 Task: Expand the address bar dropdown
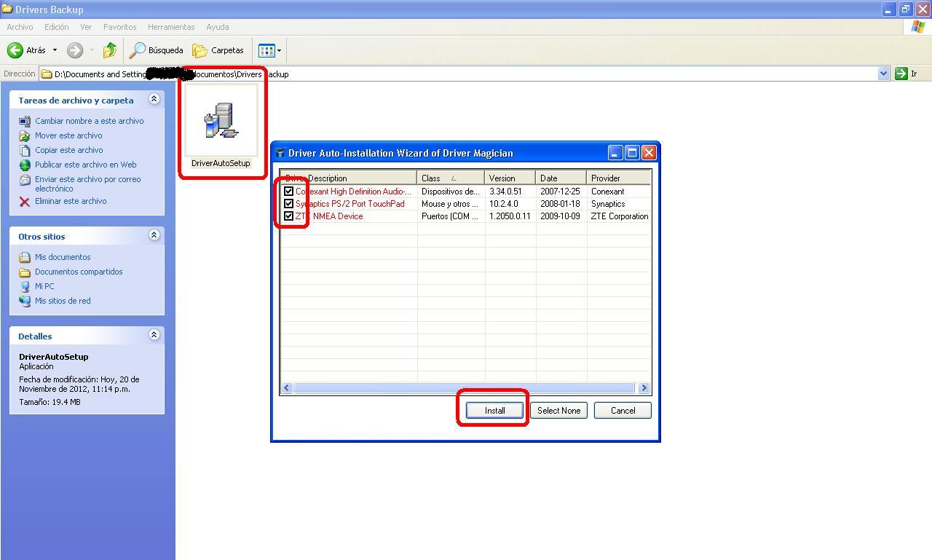click(883, 74)
